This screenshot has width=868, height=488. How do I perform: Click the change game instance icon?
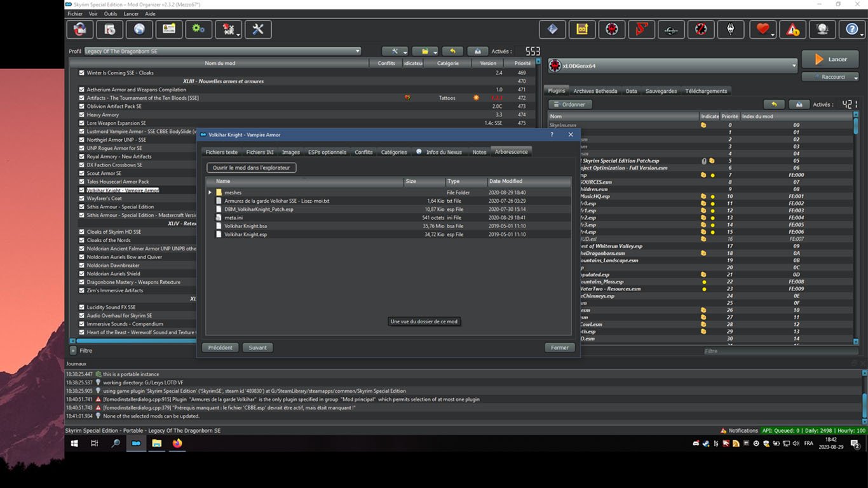(x=80, y=29)
